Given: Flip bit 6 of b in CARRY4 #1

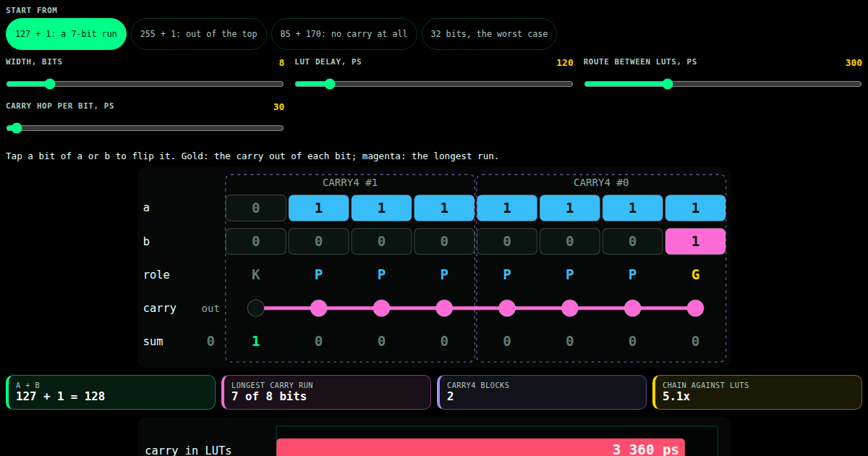Looking at the screenshot, I should (x=318, y=241).
